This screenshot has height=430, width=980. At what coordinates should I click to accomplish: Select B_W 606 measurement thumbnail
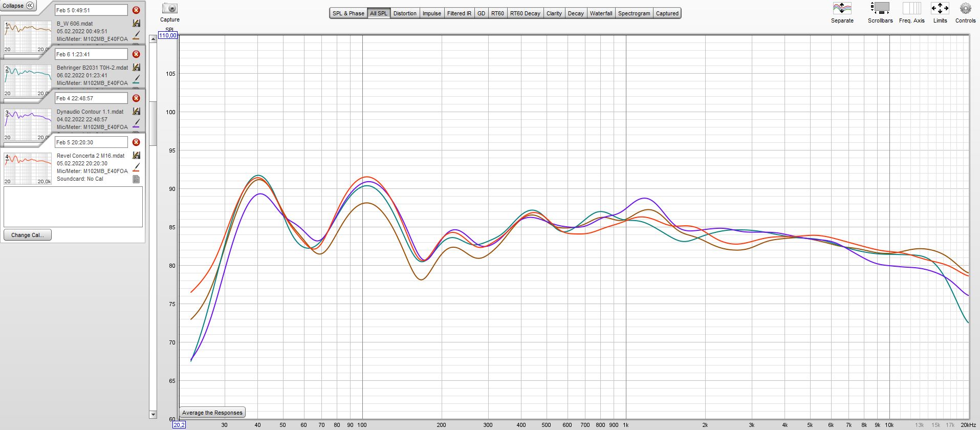28,36
